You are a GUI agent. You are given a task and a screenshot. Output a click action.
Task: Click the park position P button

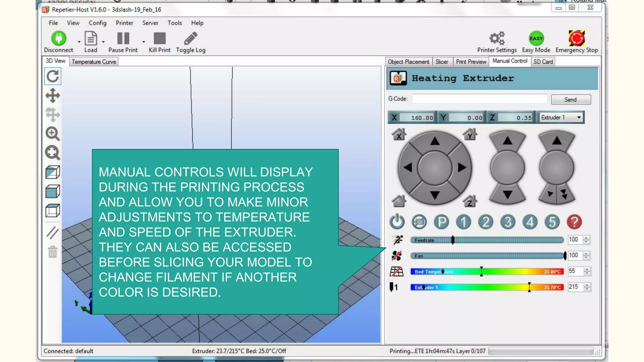(x=441, y=222)
